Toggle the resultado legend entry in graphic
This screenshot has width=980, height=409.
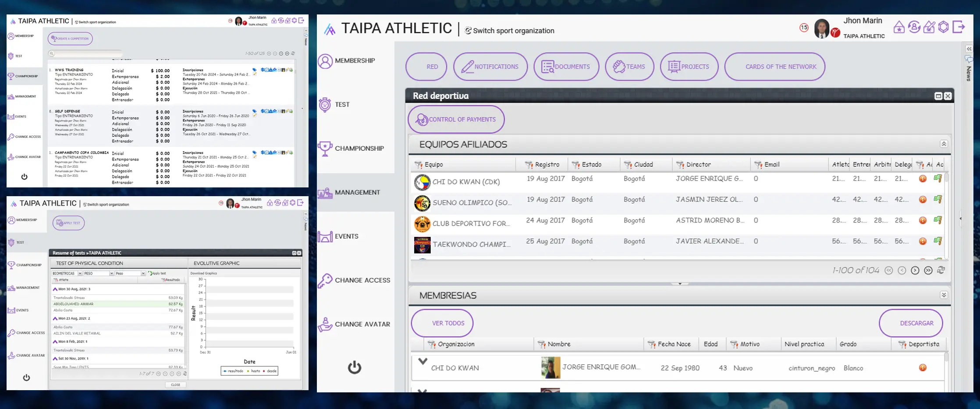click(233, 371)
